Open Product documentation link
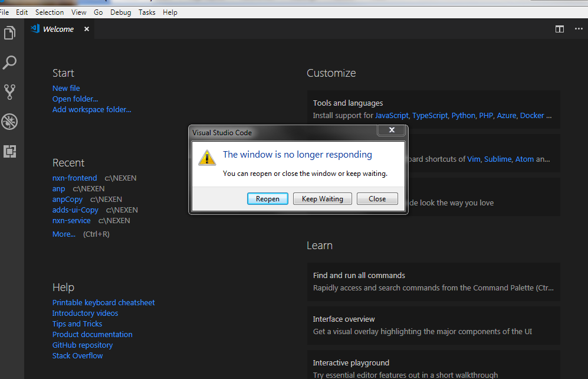588x379 pixels. tap(92, 334)
